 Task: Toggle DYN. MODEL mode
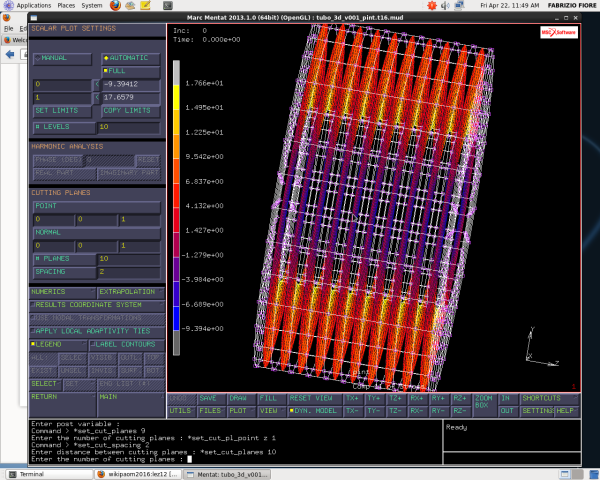point(314,411)
